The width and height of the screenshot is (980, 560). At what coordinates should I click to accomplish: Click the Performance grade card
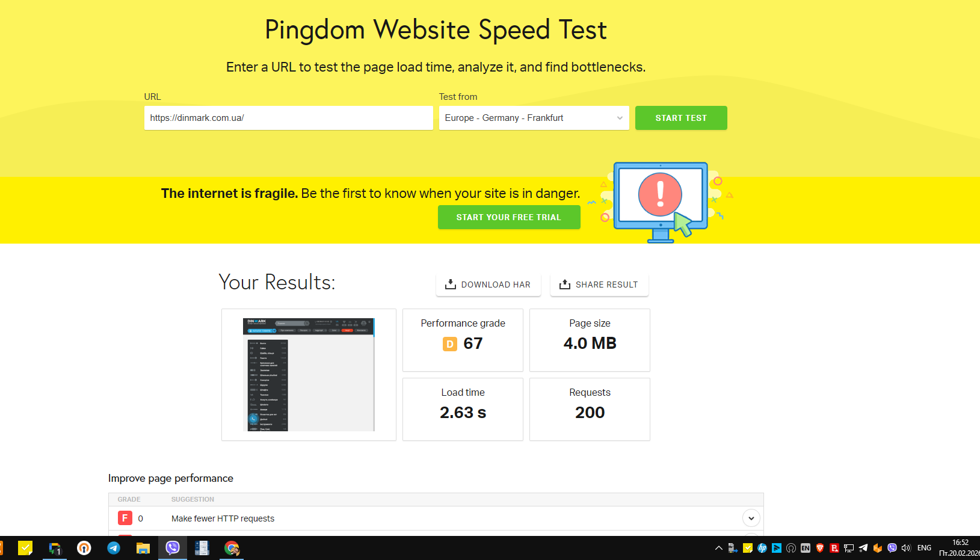click(x=463, y=340)
